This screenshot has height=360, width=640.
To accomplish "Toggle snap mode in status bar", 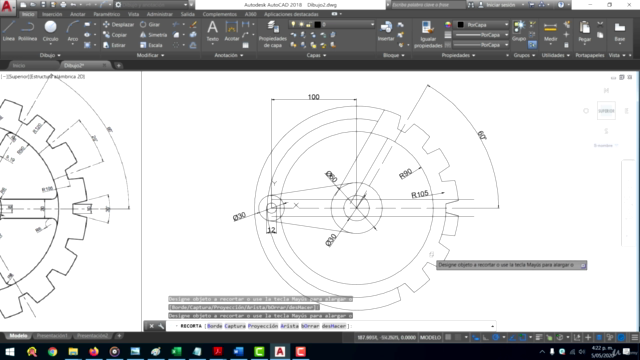I will pyautogui.click(x=458, y=338).
